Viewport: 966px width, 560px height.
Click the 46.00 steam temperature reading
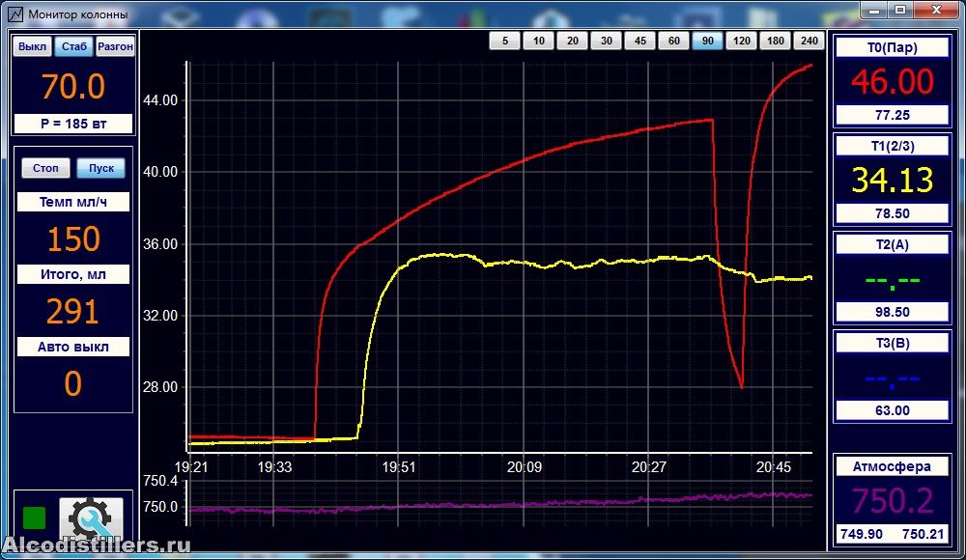click(x=892, y=82)
